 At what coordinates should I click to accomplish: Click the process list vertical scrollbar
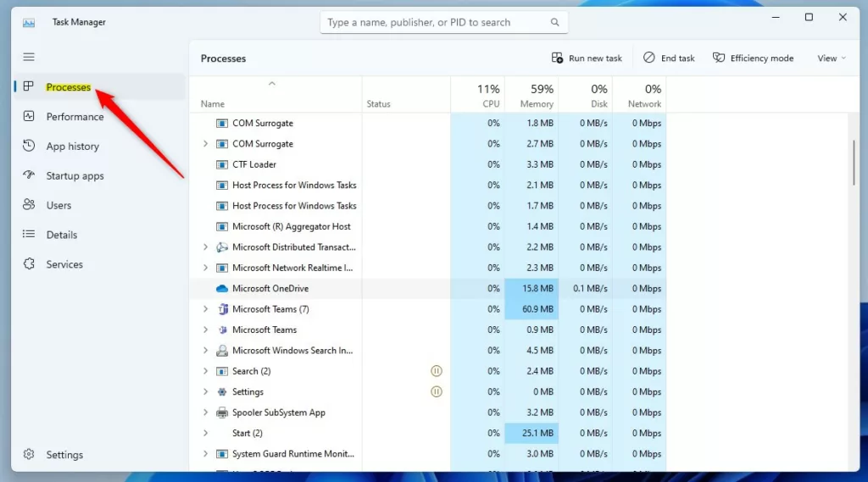tap(854, 163)
